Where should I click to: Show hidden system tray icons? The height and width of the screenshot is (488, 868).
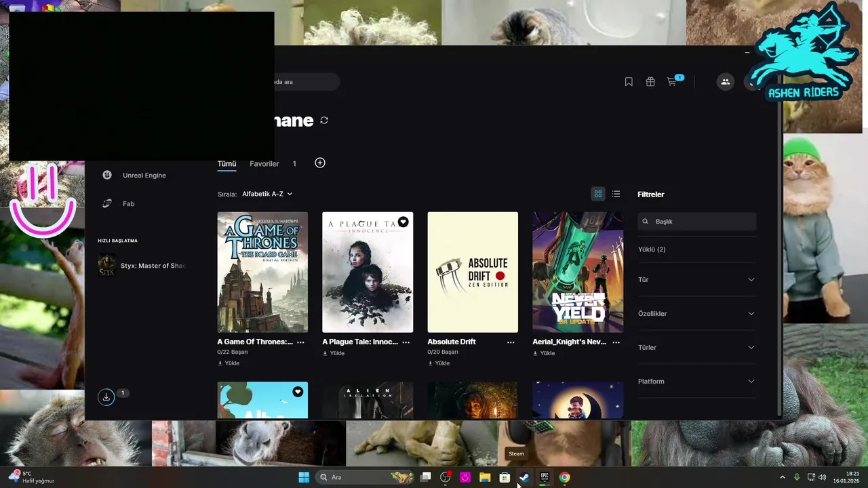tap(782, 477)
